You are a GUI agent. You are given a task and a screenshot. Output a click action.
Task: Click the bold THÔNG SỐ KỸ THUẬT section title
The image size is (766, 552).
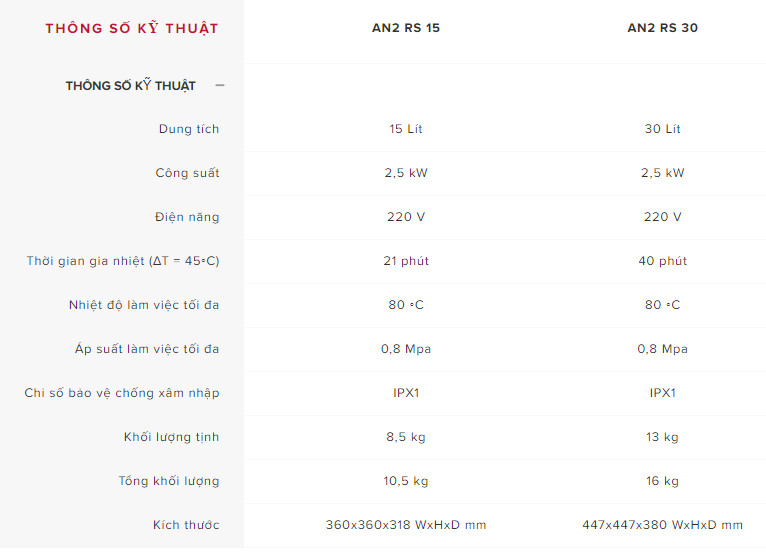tap(131, 86)
